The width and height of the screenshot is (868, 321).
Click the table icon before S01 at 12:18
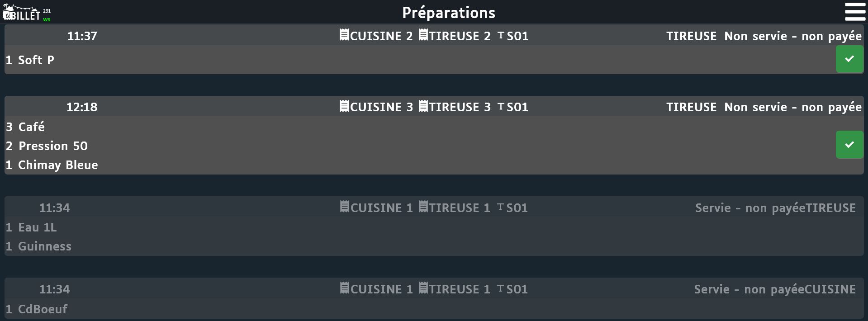click(501, 107)
